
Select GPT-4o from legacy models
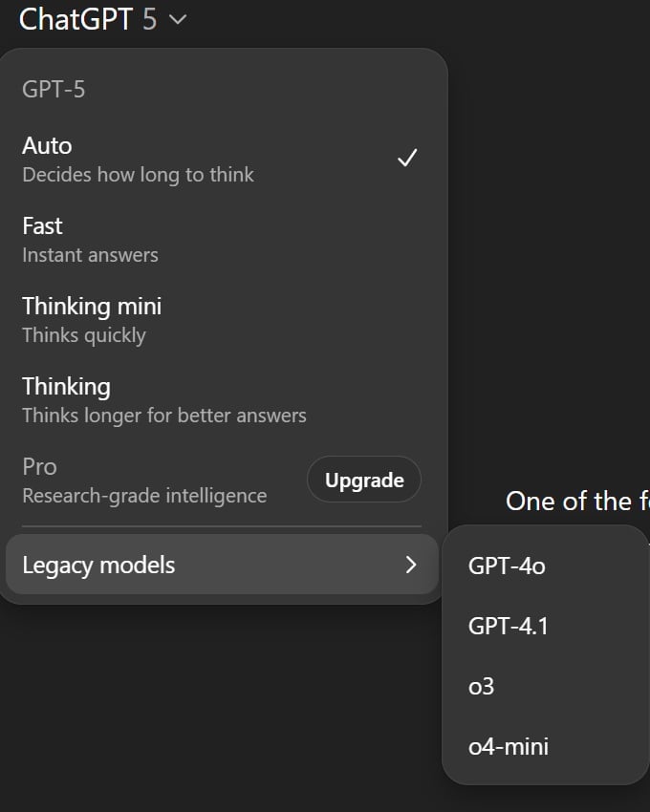click(x=505, y=566)
